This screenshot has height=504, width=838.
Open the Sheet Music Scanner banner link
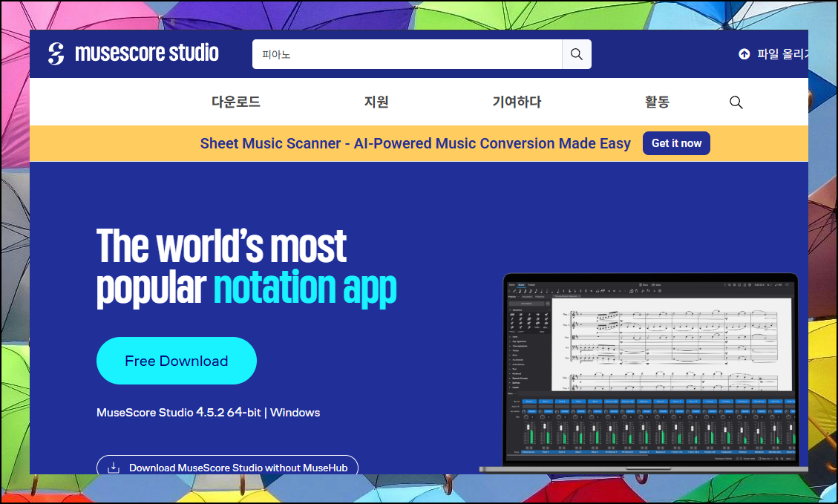pyautogui.click(x=415, y=143)
